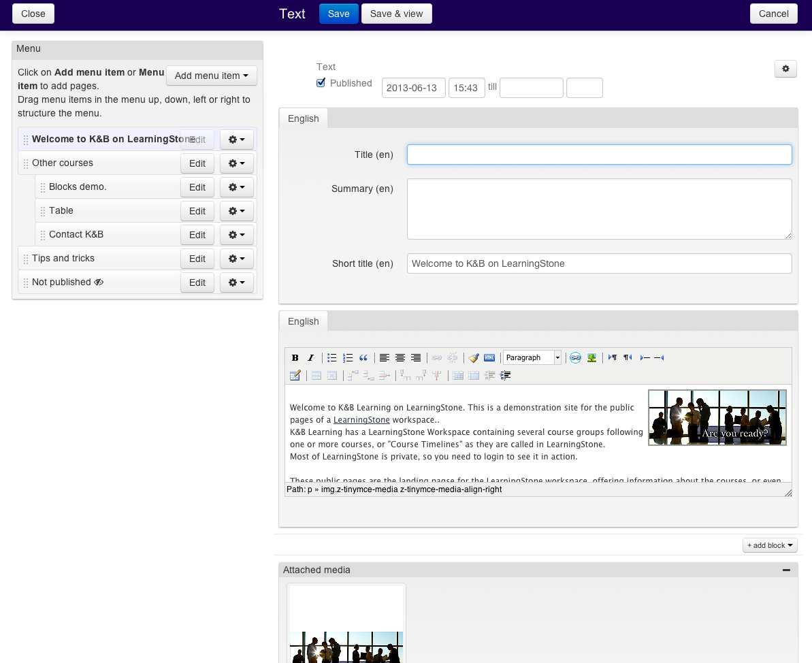Click the Close button in the header
Image resolution: width=812 pixels, height=663 pixels.
(33, 14)
